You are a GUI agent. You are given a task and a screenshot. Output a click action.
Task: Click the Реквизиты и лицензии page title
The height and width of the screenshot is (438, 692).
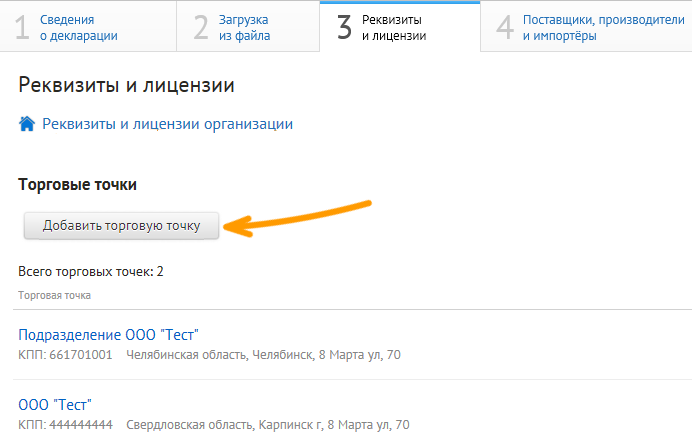tap(126, 85)
